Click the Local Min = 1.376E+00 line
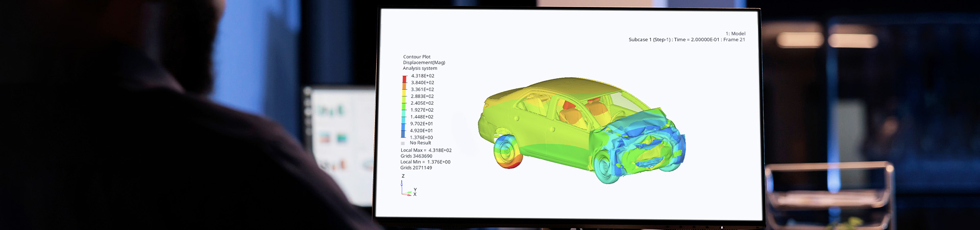 coord(426,162)
